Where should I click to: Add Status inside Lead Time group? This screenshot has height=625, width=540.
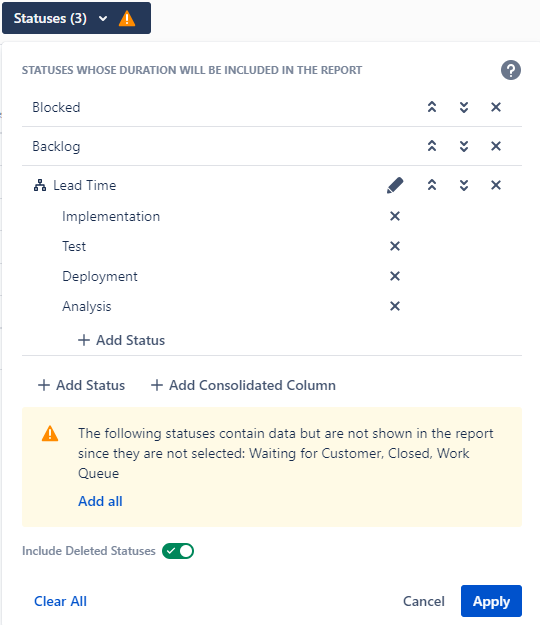tap(121, 340)
